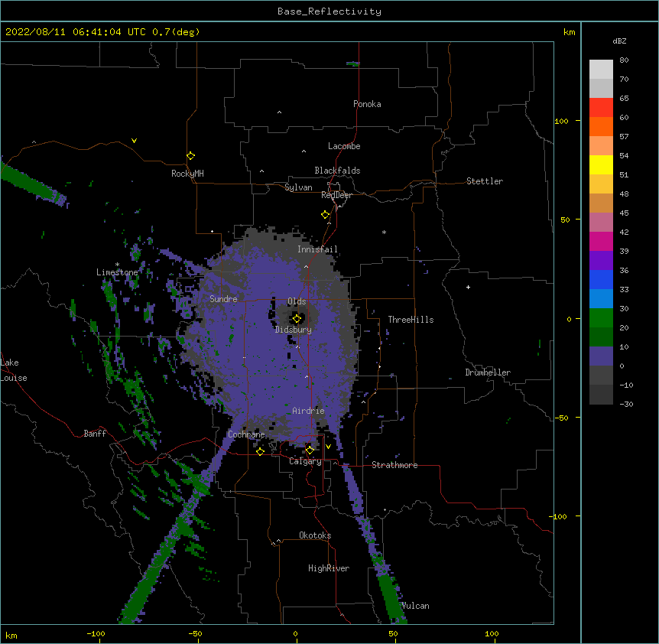659x644 pixels.
Task: Click the Base_Reflectivity title text
Action: click(x=329, y=11)
